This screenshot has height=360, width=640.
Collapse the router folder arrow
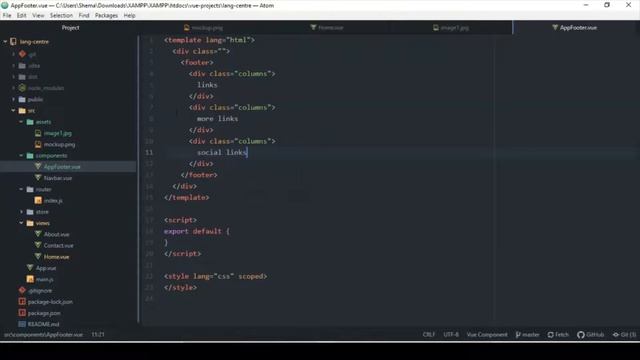(21, 189)
